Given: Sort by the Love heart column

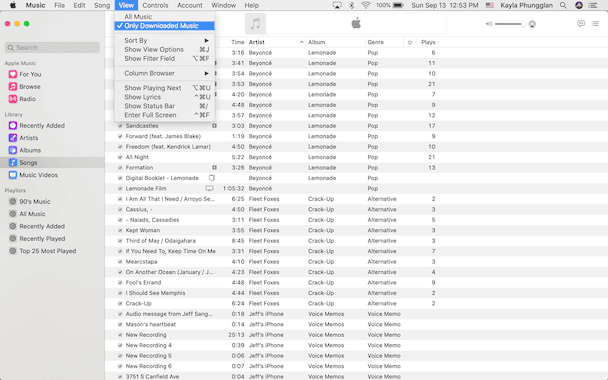Looking at the screenshot, I should click(410, 42).
